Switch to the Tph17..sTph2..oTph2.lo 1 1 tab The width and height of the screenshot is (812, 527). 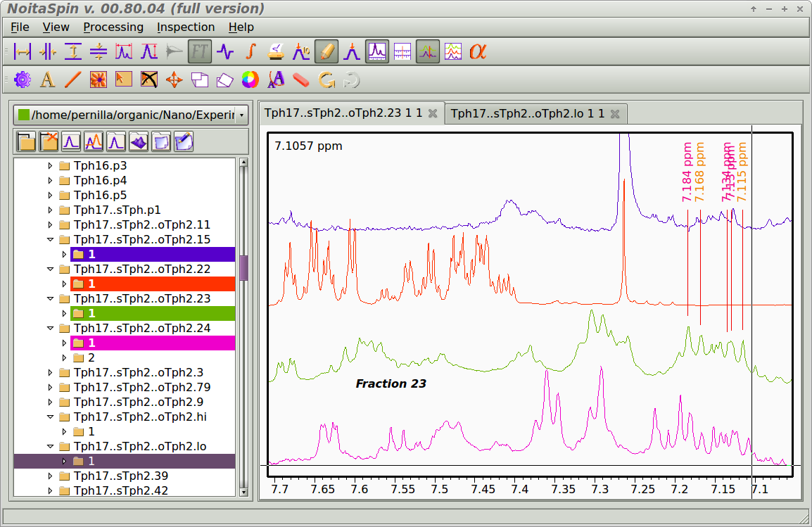pyautogui.click(x=527, y=113)
